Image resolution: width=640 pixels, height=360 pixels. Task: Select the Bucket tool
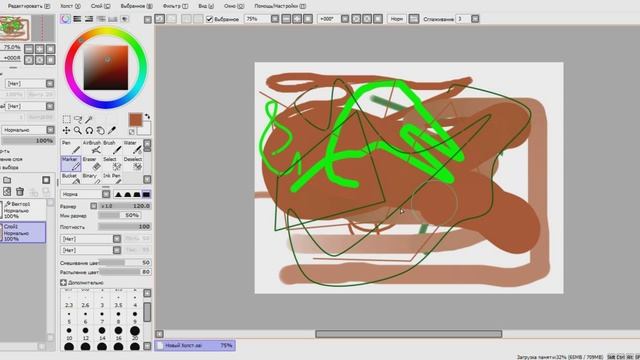click(x=71, y=178)
